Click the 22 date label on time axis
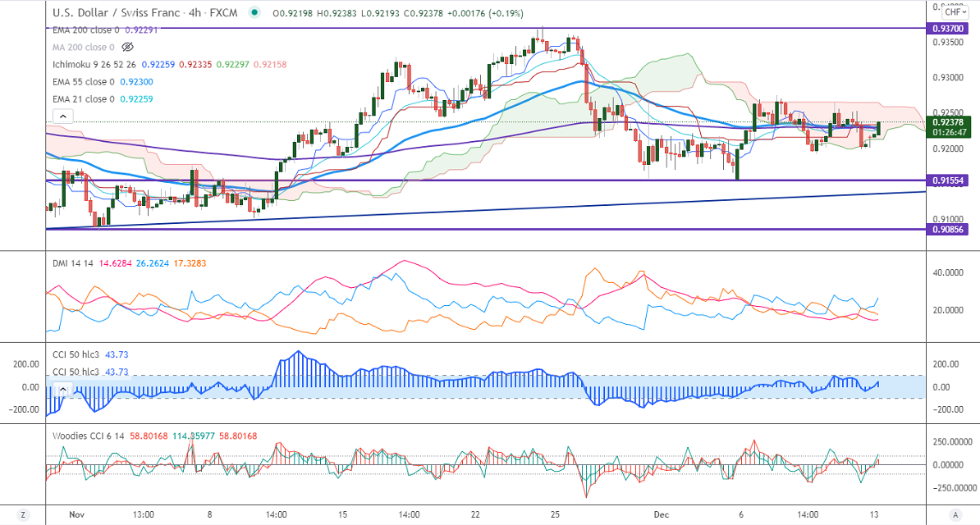 tap(475, 514)
